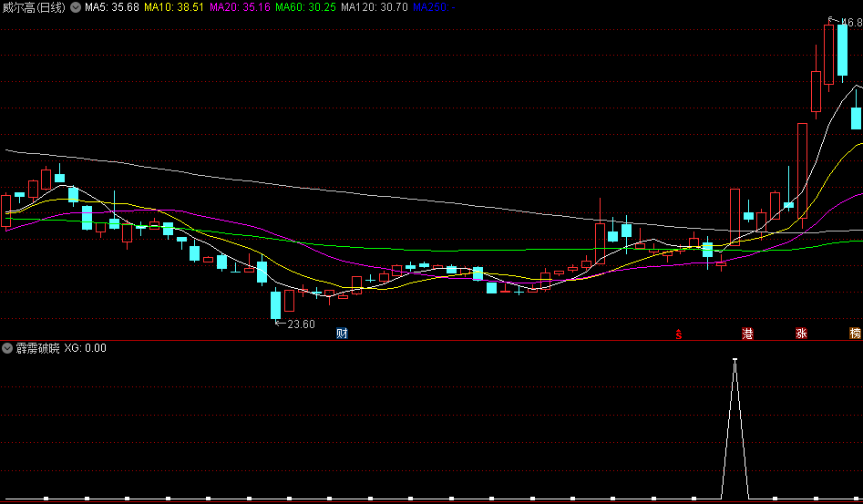The width and height of the screenshot is (863, 504).
Task: Click the 霹雳破晓 indicator name
Action: 37,348
